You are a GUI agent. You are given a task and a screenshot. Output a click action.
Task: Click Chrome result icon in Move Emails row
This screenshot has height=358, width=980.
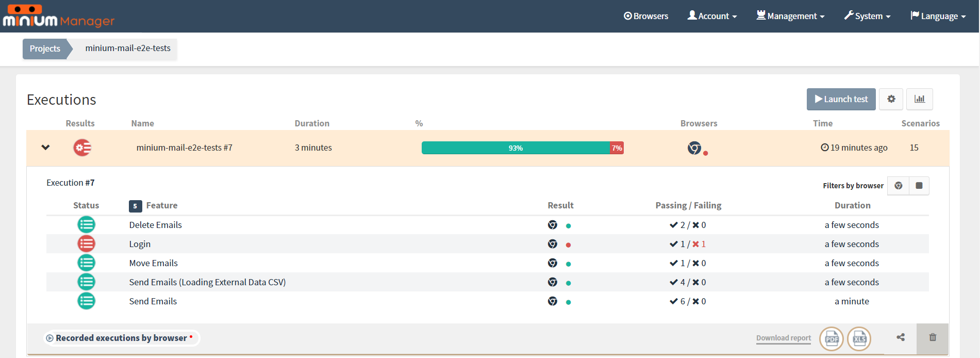(553, 263)
